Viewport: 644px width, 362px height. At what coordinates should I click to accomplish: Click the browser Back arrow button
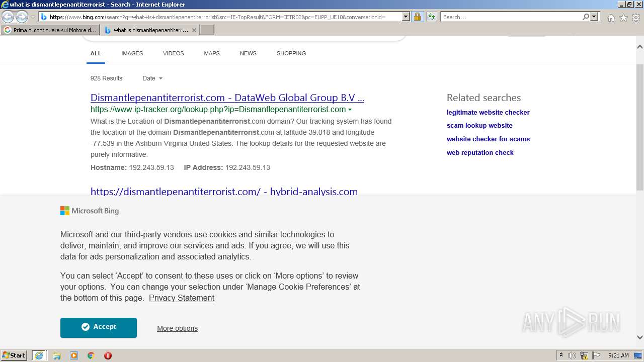click(x=8, y=17)
